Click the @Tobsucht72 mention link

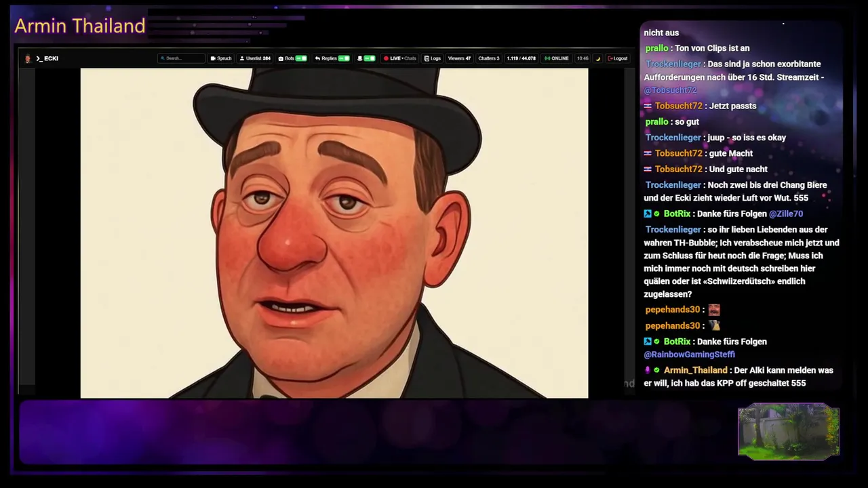[670, 90]
